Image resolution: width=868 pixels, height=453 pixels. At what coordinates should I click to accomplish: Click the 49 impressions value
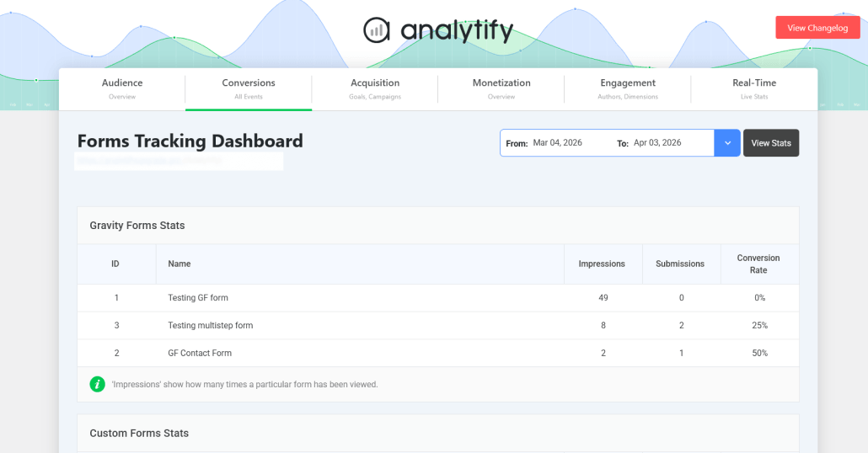pyautogui.click(x=603, y=297)
